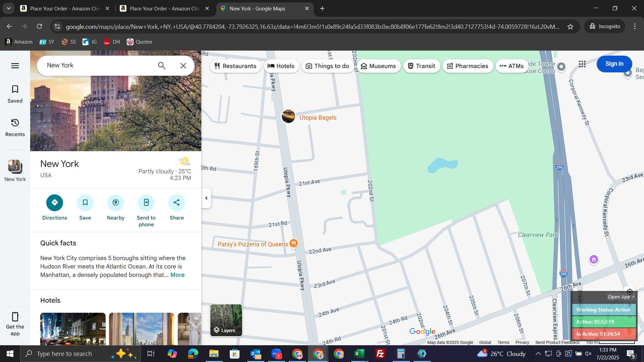The width and height of the screenshot is (644, 362).
Task: Click Send to phone button
Action: 146,211
